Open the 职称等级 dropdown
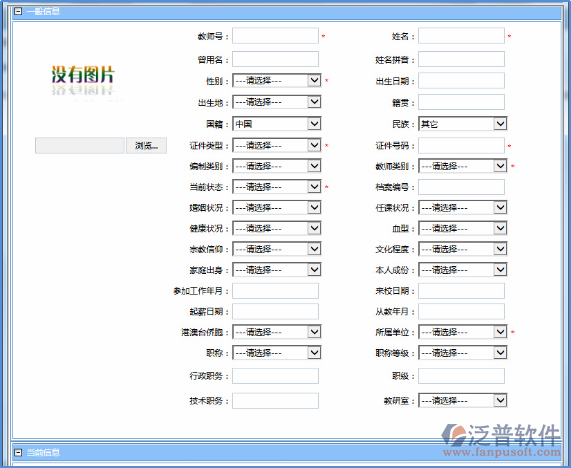This screenshot has height=468, width=571. pos(462,353)
